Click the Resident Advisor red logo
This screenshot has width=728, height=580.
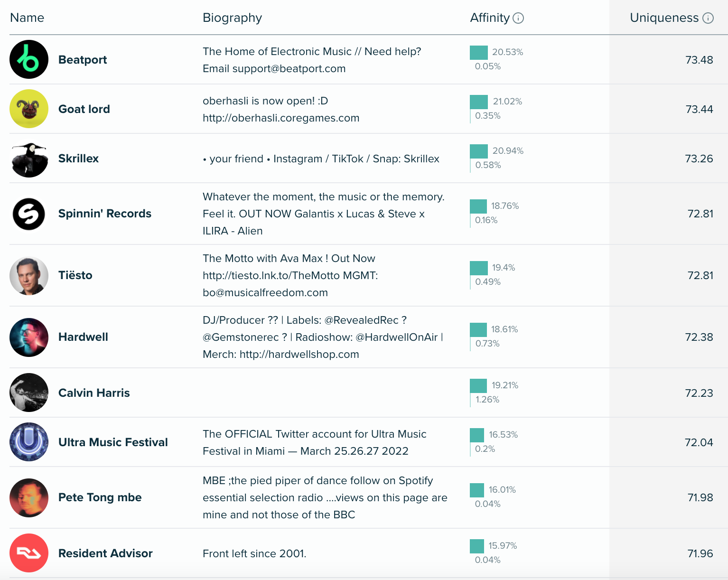(29, 553)
